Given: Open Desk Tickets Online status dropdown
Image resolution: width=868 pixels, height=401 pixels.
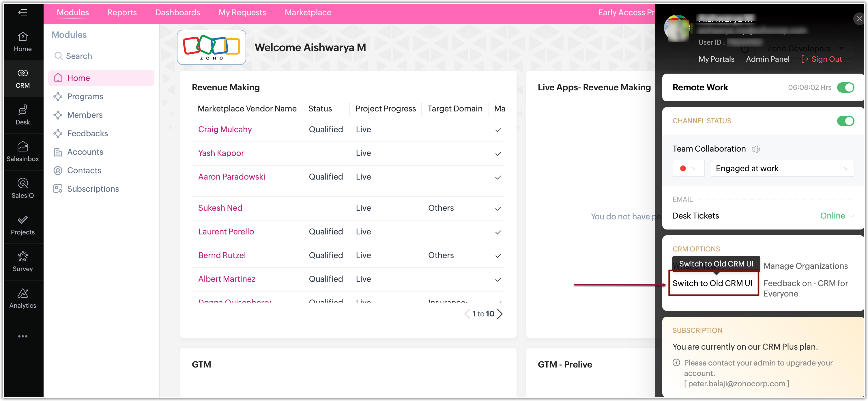Looking at the screenshot, I should pos(836,216).
